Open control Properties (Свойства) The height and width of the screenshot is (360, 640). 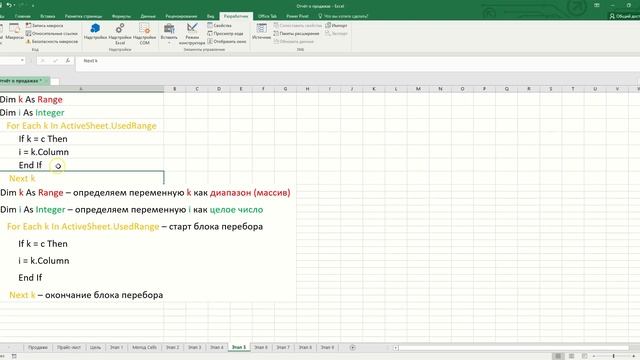(x=220, y=25)
